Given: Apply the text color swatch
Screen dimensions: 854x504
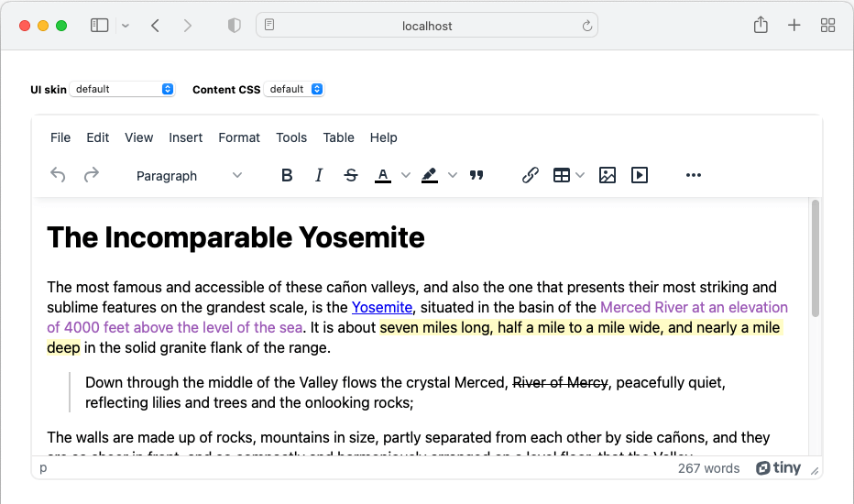Looking at the screenshot, I should (x=383, y=175).
